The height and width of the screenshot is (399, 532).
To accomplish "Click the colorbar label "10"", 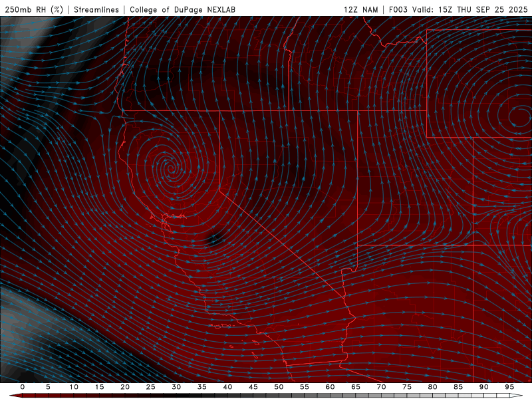I will click(74, 387).
